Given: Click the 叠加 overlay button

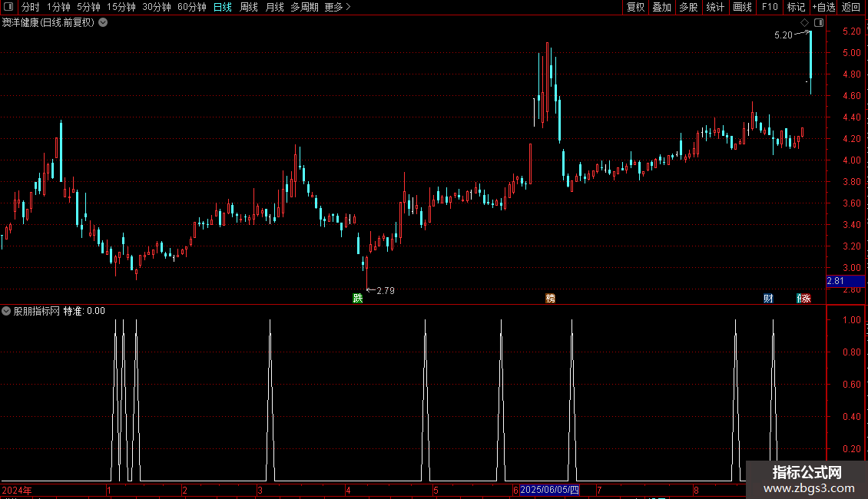Looking at the screenshot, I should pos(661,7).
